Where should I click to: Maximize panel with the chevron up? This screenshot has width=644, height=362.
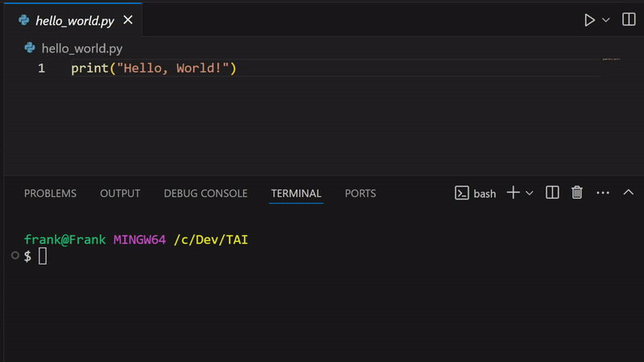click(629, 192)
